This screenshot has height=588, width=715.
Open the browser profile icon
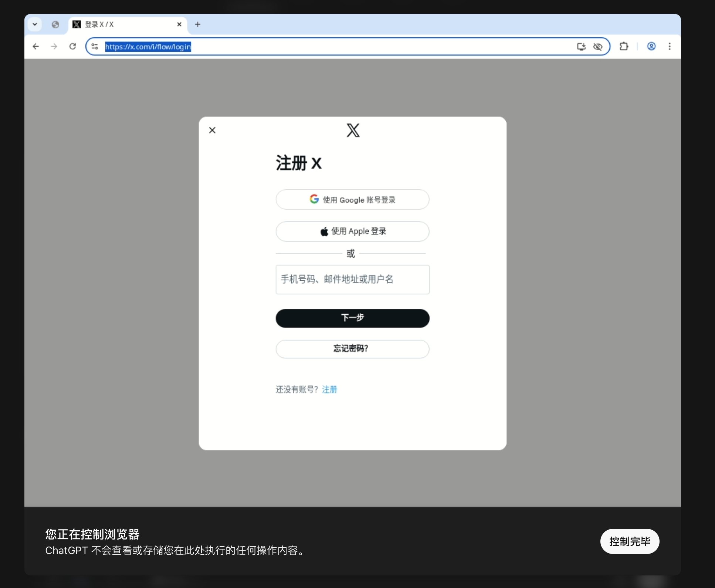tap(651, 47)
